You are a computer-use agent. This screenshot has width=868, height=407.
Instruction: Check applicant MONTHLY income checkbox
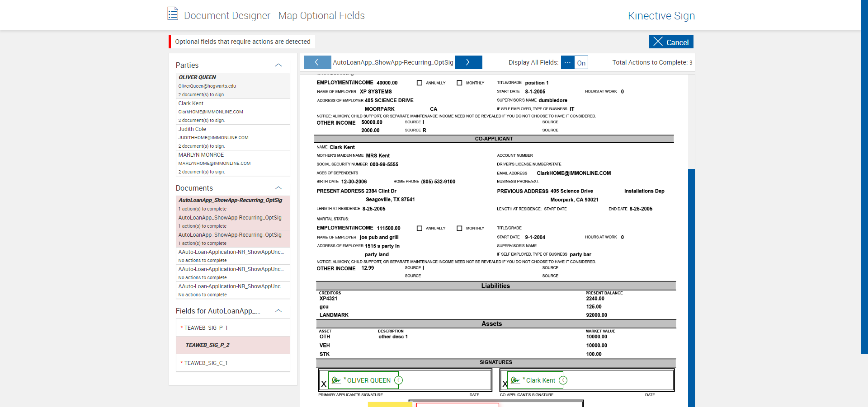coord(459,83)
